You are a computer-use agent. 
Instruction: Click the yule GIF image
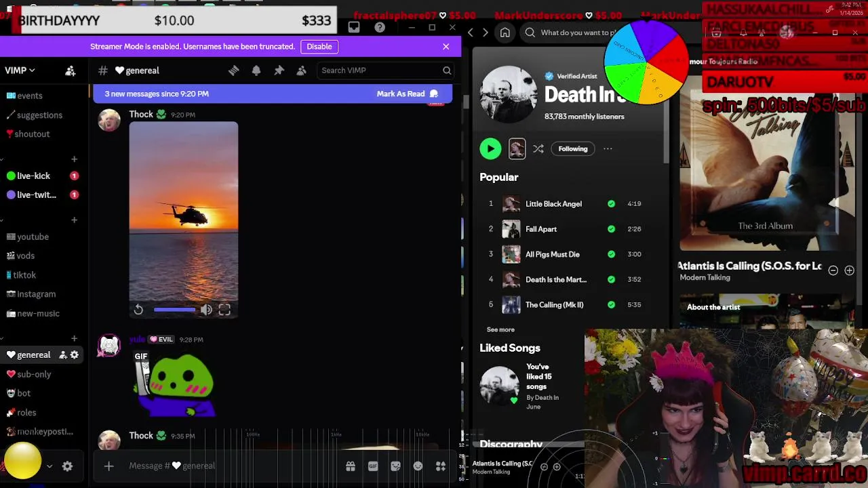tap(175, 383)
